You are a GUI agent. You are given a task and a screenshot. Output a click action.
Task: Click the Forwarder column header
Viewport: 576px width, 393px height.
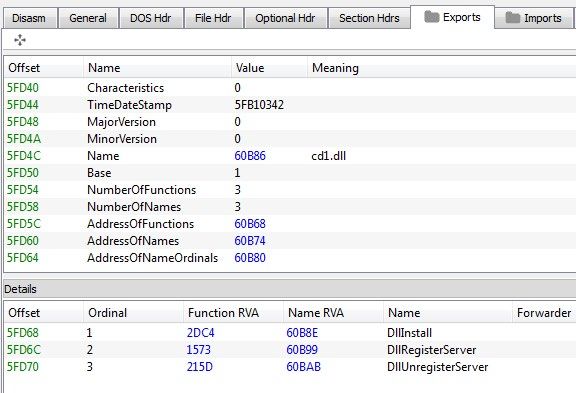pos(544,313)
